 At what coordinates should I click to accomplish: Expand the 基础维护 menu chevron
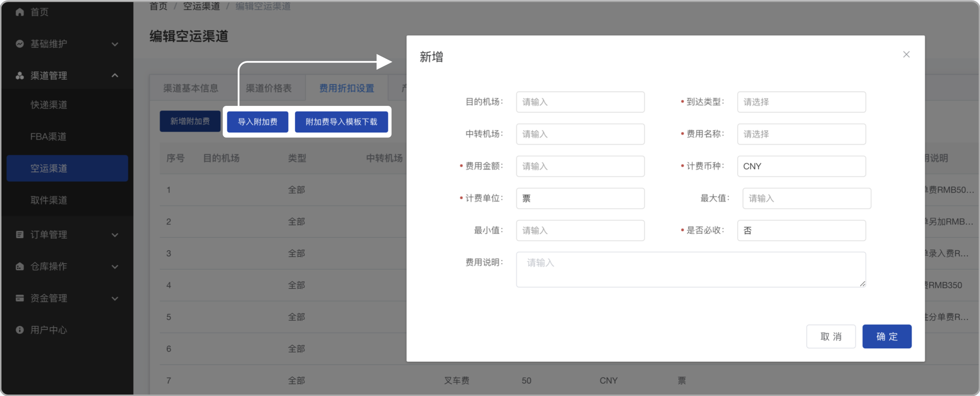[115, 44]
